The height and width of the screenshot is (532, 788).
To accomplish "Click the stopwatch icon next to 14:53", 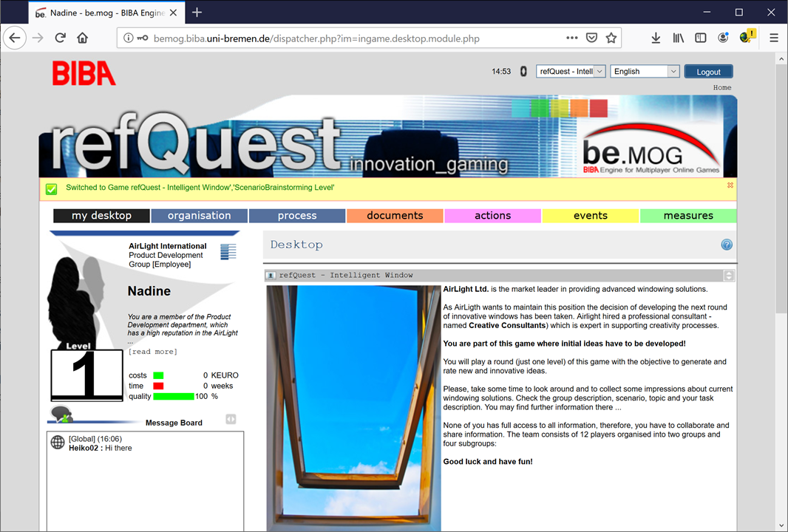I will pos(523,72).
